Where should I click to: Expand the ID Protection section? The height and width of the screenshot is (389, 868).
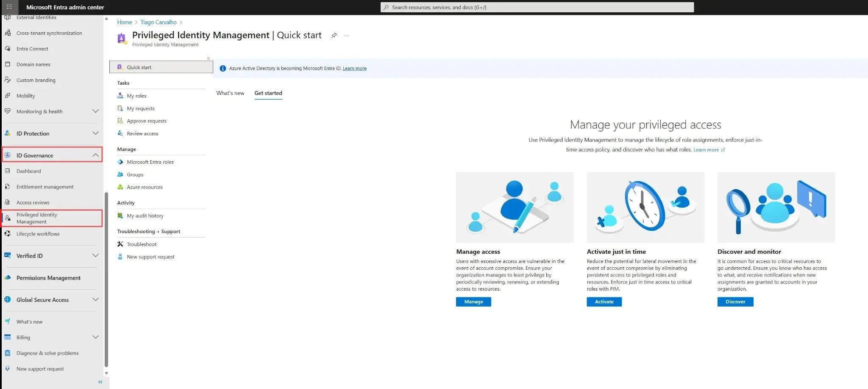95,133
